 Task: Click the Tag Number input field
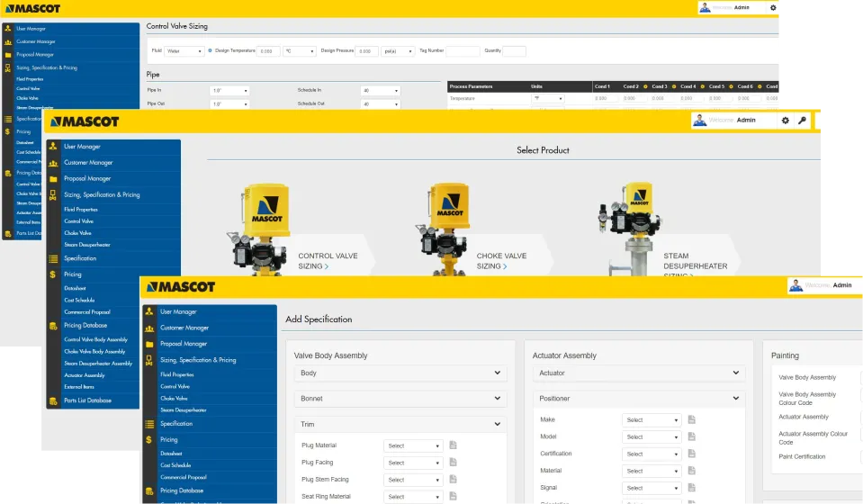pos(463,50)
